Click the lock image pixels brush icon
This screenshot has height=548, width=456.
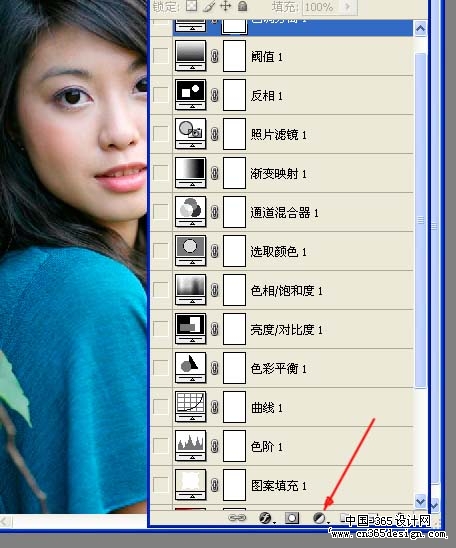point(208,6)
